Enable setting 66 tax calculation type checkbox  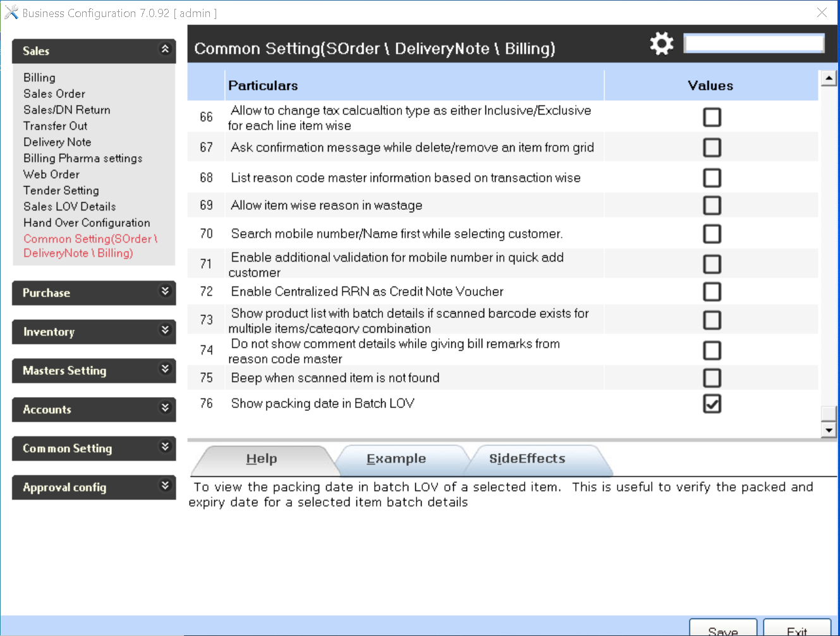point(712,117)
